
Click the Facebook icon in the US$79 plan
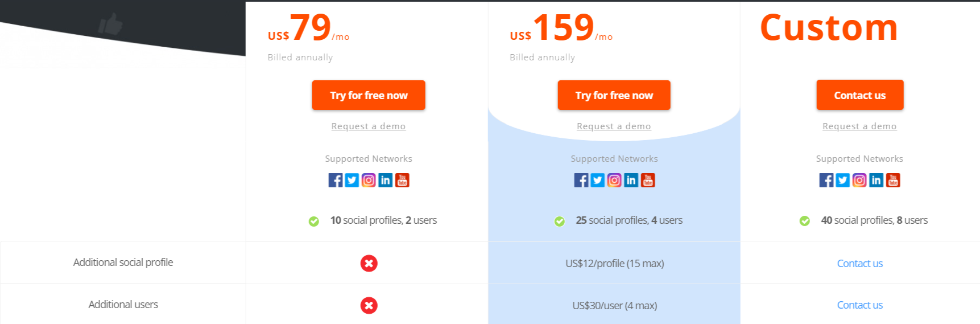pos(336,181)
